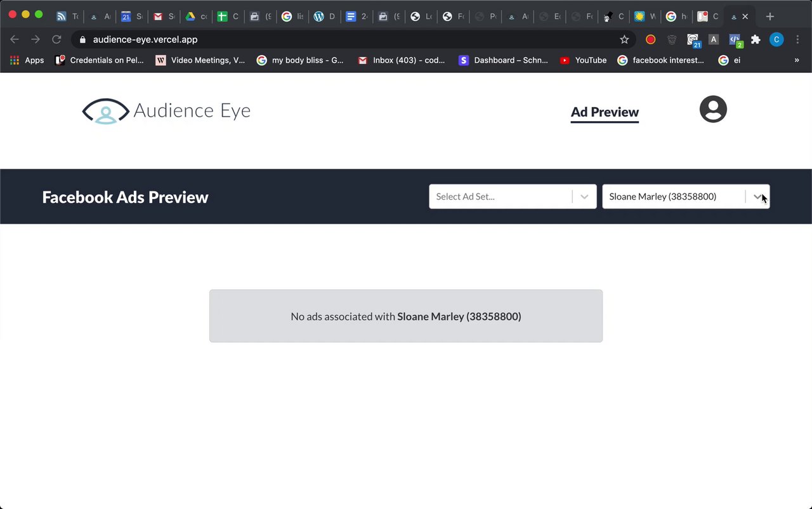Switch to the Google Docs tab
Image resolution: width=812 pixels, height=509 pixels.
357,16
